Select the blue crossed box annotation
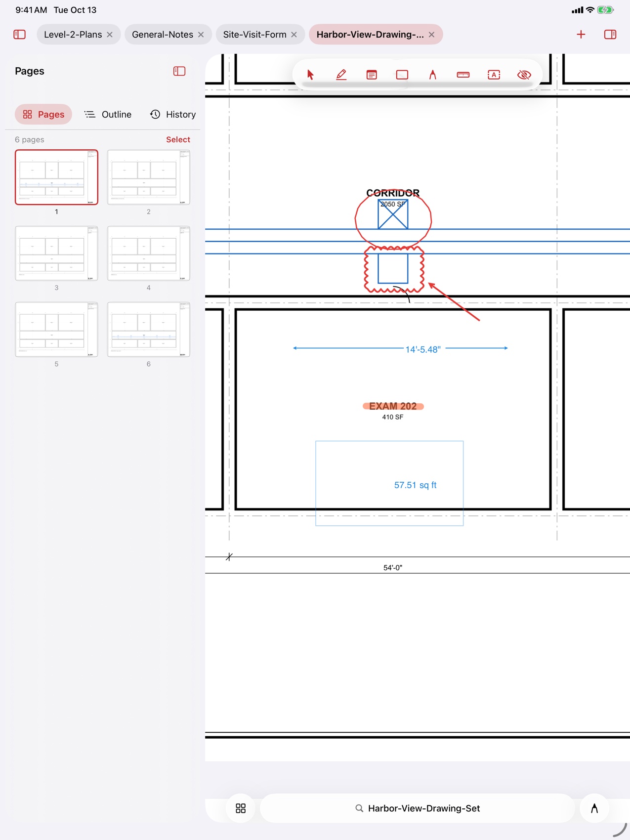 pyautogui.click(x=393, y=215)
